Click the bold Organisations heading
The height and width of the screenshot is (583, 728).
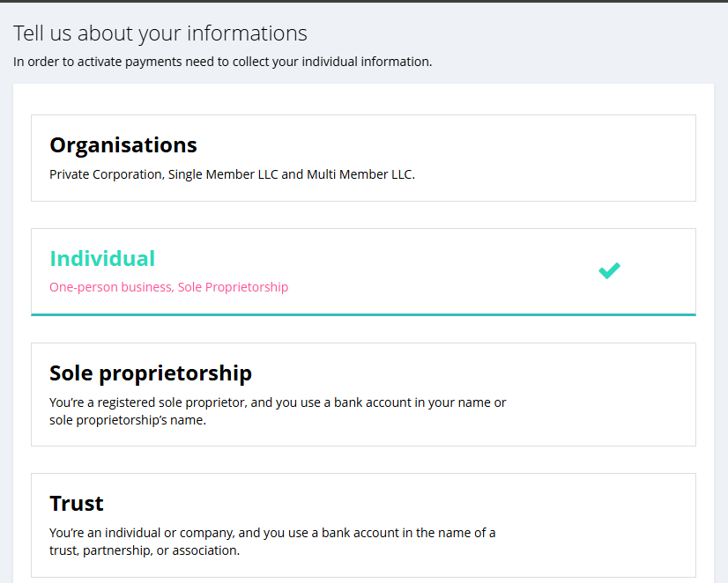click(x=123, y=145)
